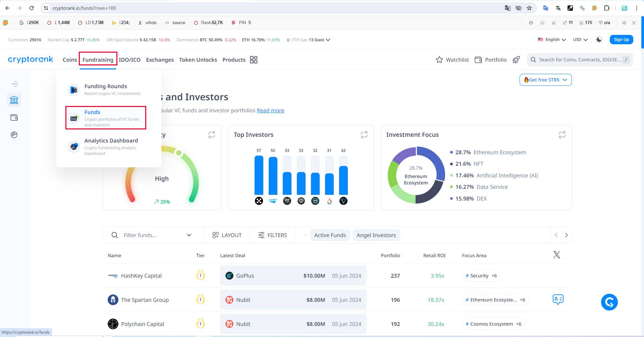This screenshot has width=644, height=337.
Task: Sort by the Portfolio column header
Action: 390,256
